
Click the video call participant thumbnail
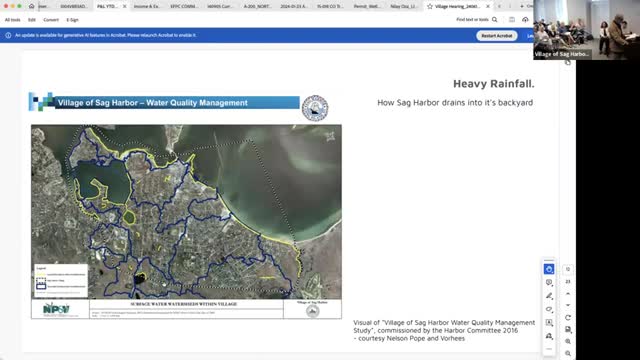[587, 30]
